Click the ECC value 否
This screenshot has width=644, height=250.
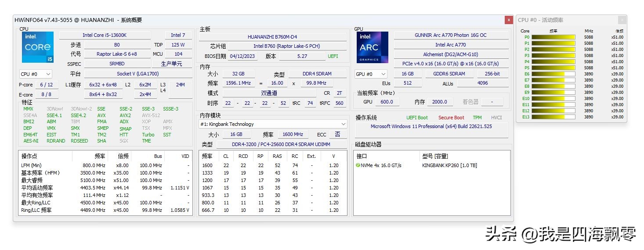(337, 134)
